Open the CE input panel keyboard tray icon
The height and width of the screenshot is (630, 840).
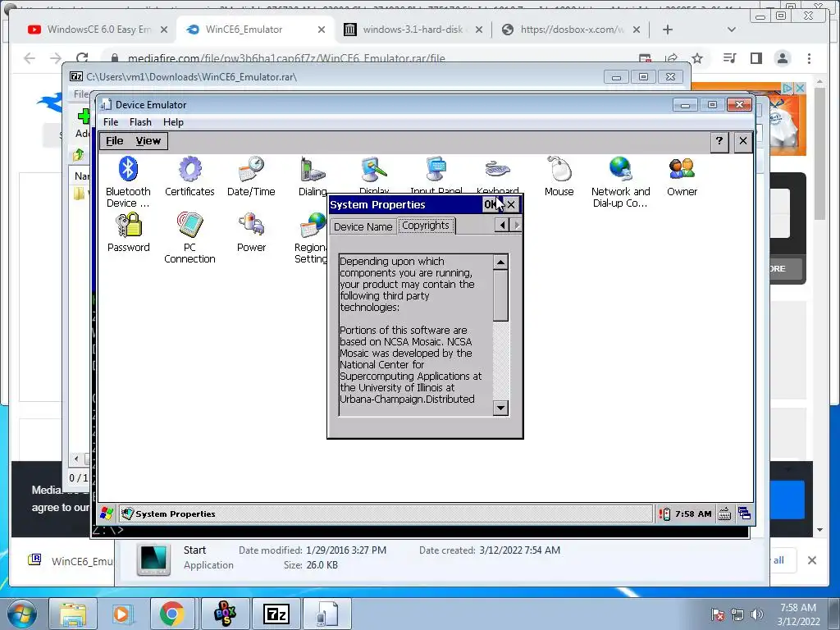[x=724, y=514]
